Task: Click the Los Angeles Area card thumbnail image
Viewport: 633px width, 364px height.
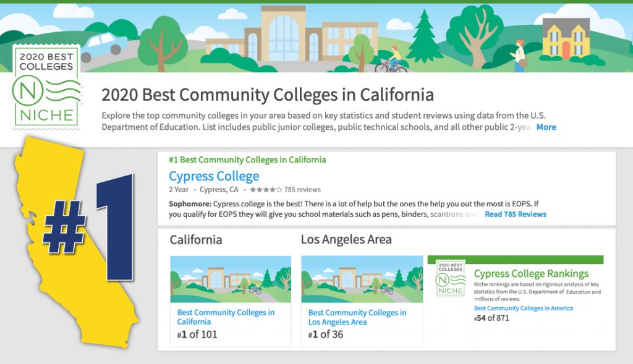Action: pyautogui.click(x=362, y=279)
